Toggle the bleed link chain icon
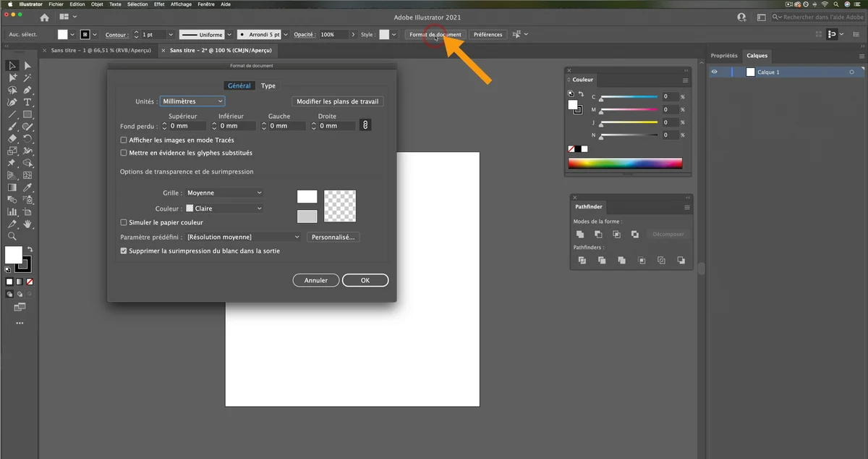The width and height of the screenshot is (868, 459). pyautogui.click(x=366, y=125)
